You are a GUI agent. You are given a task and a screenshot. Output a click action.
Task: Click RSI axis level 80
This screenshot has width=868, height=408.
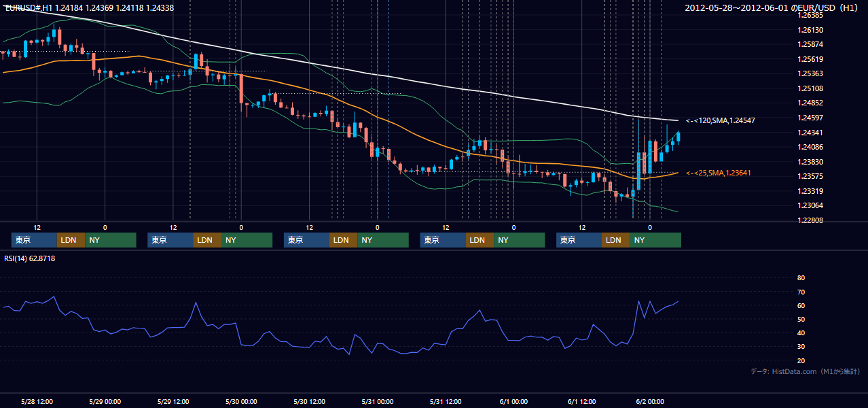(x=801, y=278)
